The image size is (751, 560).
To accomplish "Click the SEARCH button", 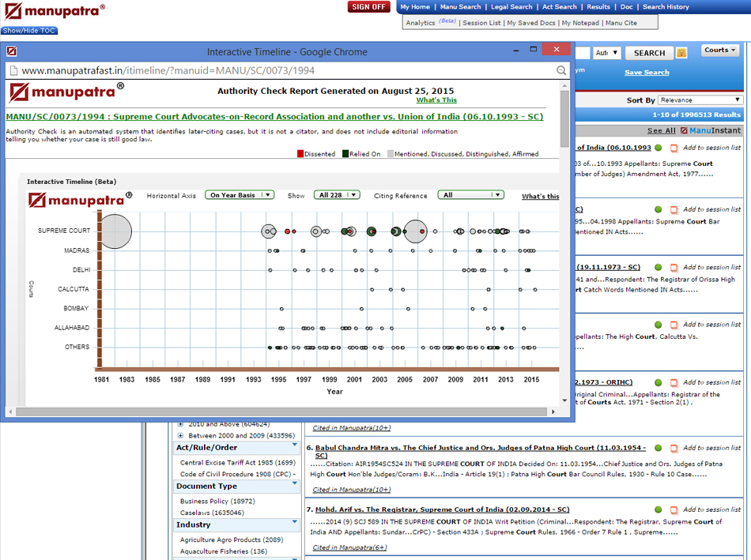I will click(650, 53).
